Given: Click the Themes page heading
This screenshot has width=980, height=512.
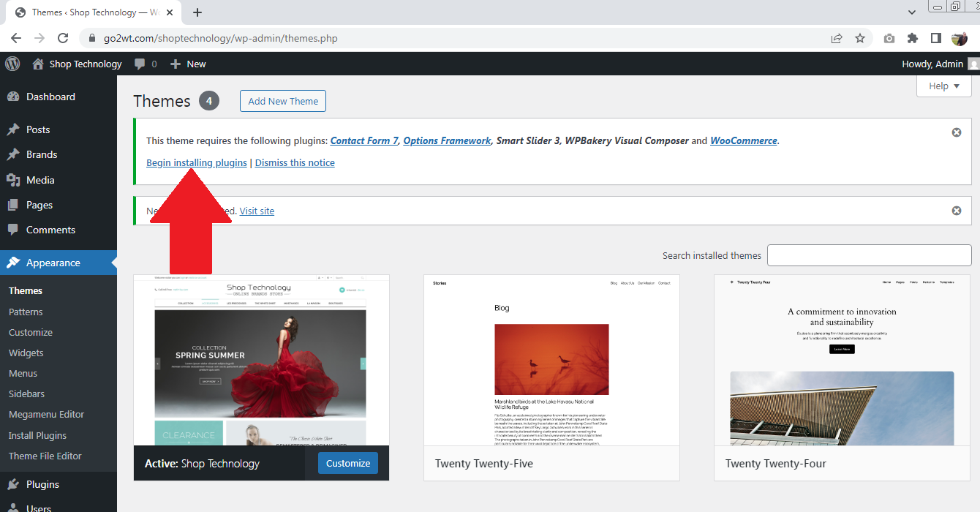Looking at the screenshot, I should (x=162, y=101).
